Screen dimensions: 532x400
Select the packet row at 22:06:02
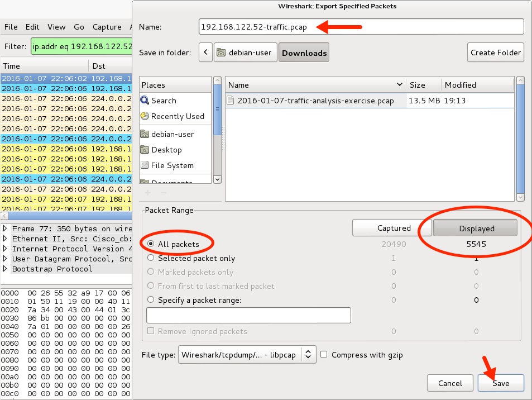click(x=66, y=78)
